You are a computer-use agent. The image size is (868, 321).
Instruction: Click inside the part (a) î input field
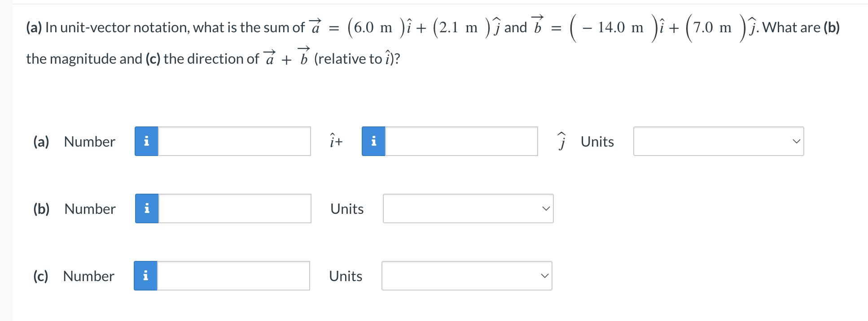[x=233, y=141]
